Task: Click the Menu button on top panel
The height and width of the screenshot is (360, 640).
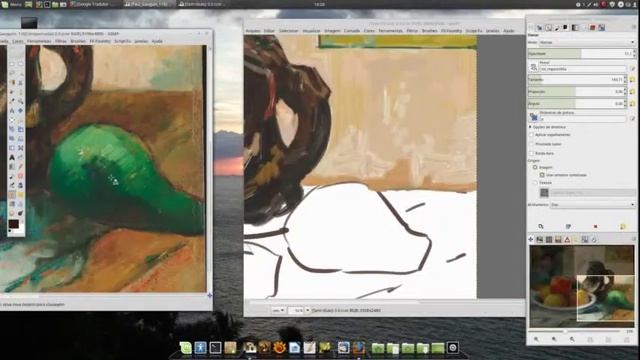Action: click(12, 4)
